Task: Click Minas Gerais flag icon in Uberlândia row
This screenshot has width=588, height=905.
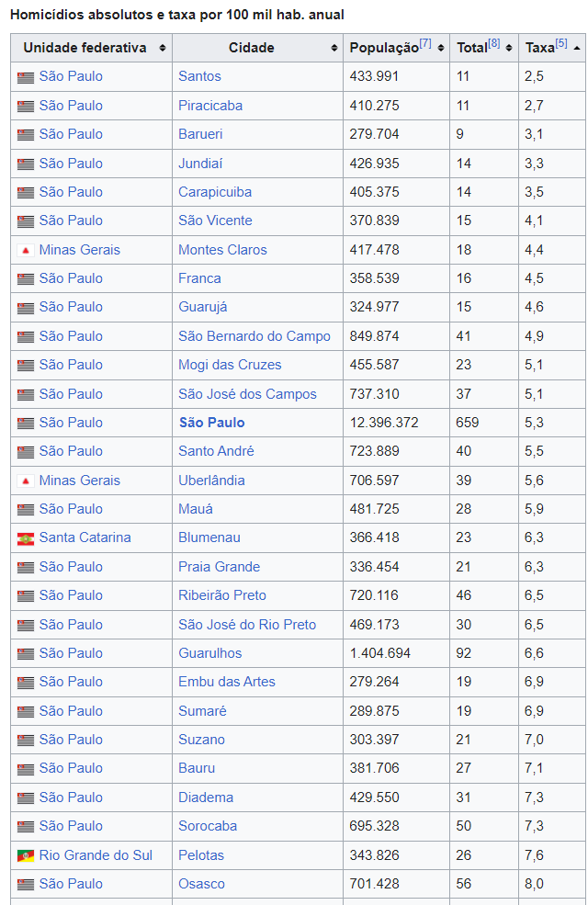Action: 26,481
